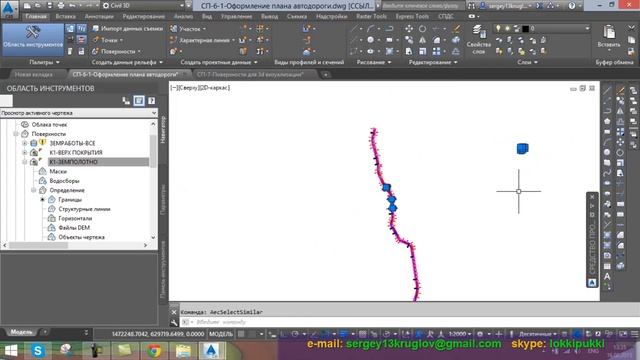Open the Civil 3D application menu button
640x360 pixels.
(9, 9)
